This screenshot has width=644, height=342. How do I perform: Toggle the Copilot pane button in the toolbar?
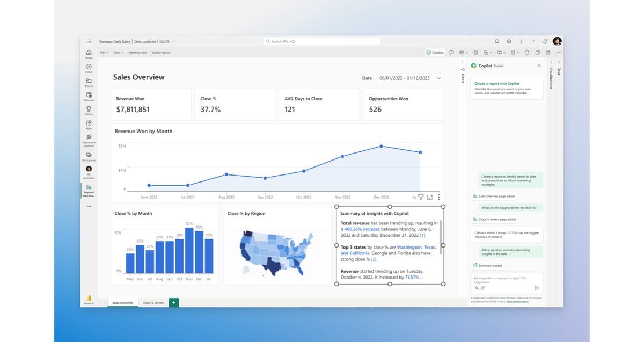435,53
